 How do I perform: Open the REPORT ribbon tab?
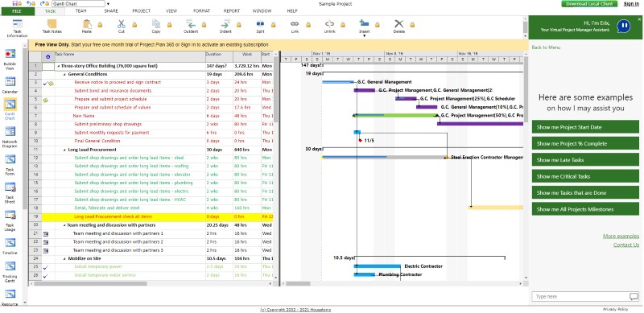coord(232,11)
